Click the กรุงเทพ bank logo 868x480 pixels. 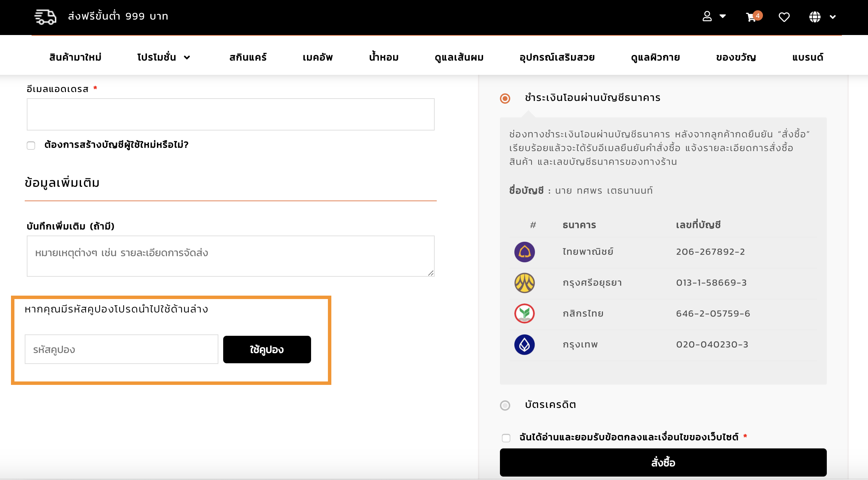point(524,344)
